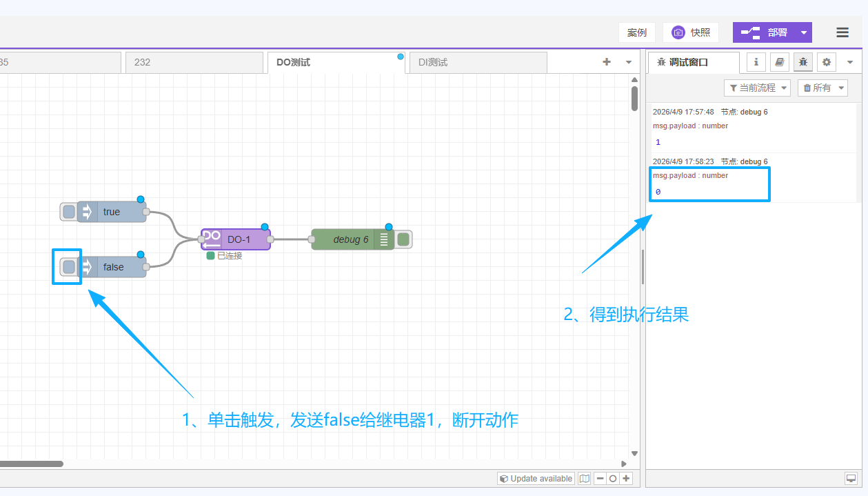Open the config gear sidebar tab
This screenshot has width=868, height=496.
tap(827, 62)
